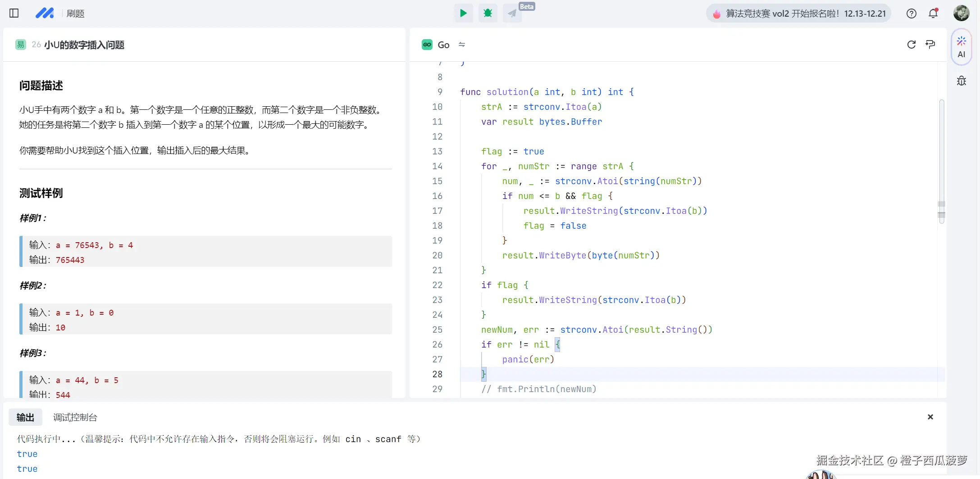The height and width of the screenshot is (479, 980).
Task: Switch to the 调试控制台 tab
Action: (75, 417)
